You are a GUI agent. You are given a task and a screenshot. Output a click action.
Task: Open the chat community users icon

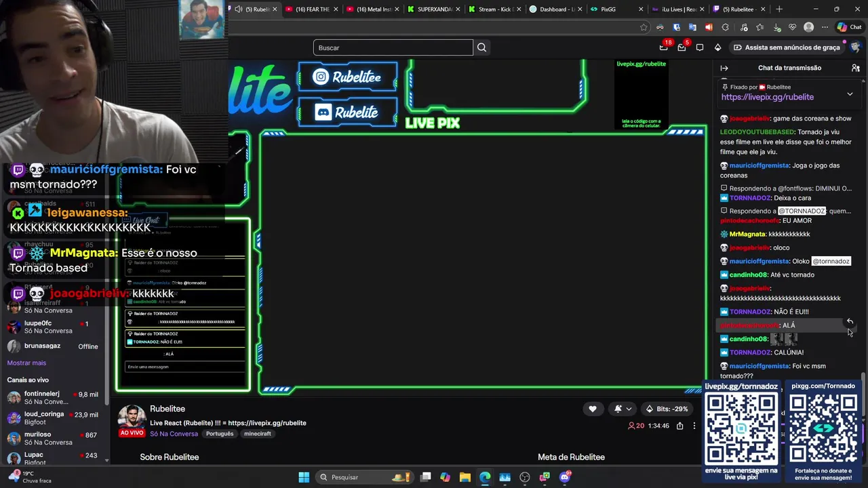click(x=855, y=68)
